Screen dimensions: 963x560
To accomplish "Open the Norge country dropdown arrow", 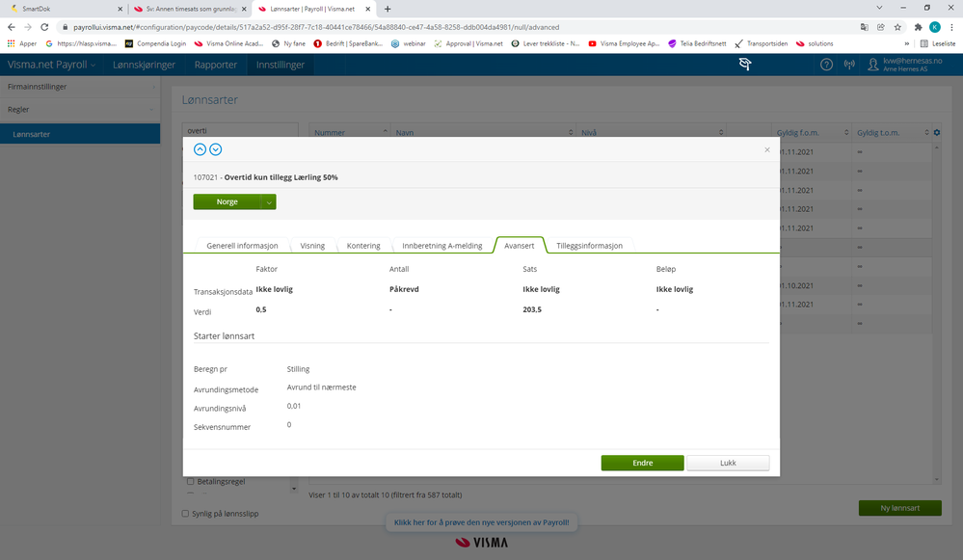I will (x=268, y=202).
